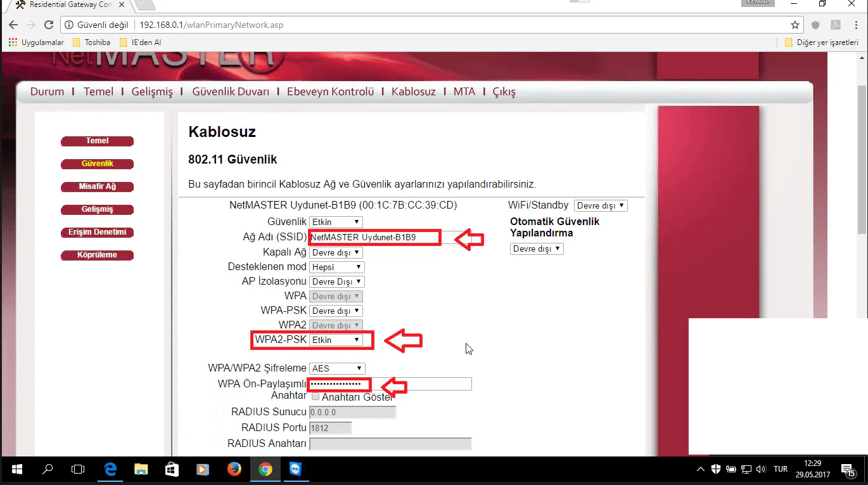The width and height of the screenshot is (868, 485).
Task: Reload the page with the refresh icon
Action: (x=49, y=25)
